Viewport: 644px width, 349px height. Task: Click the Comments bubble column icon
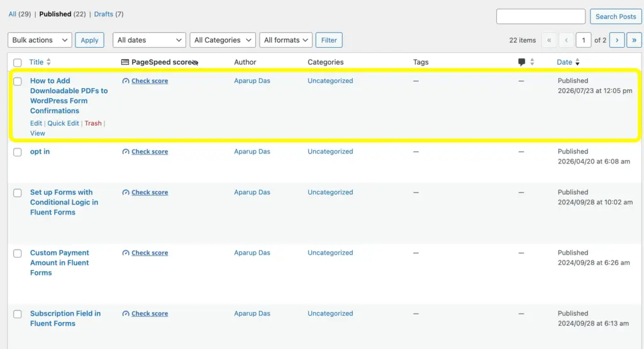coord(521,62)
